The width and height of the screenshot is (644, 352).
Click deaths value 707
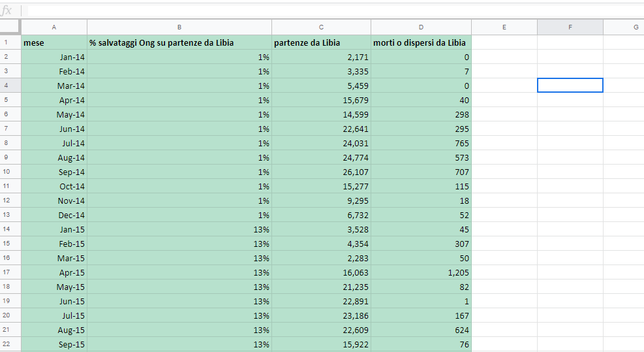(x=421, y=172)
